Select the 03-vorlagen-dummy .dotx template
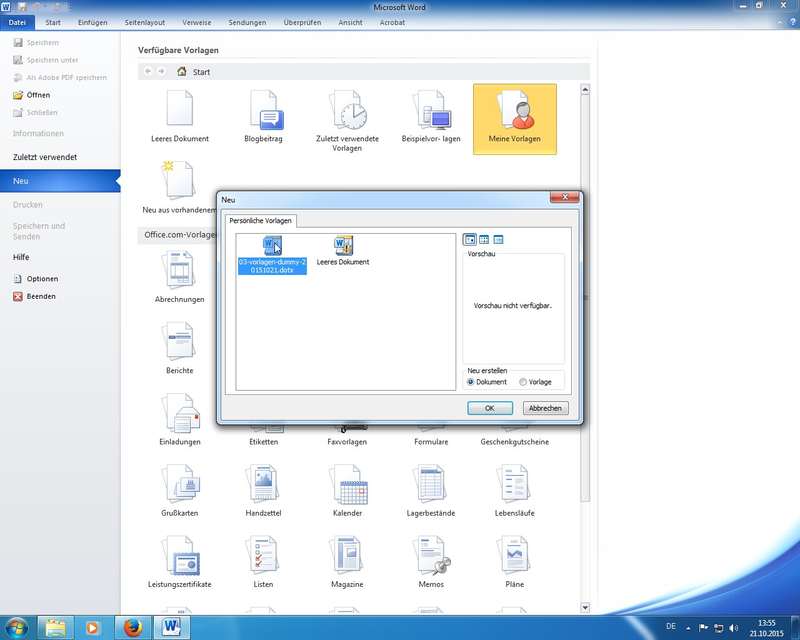Viewport: 800px width, 640px height. [272, 255]
